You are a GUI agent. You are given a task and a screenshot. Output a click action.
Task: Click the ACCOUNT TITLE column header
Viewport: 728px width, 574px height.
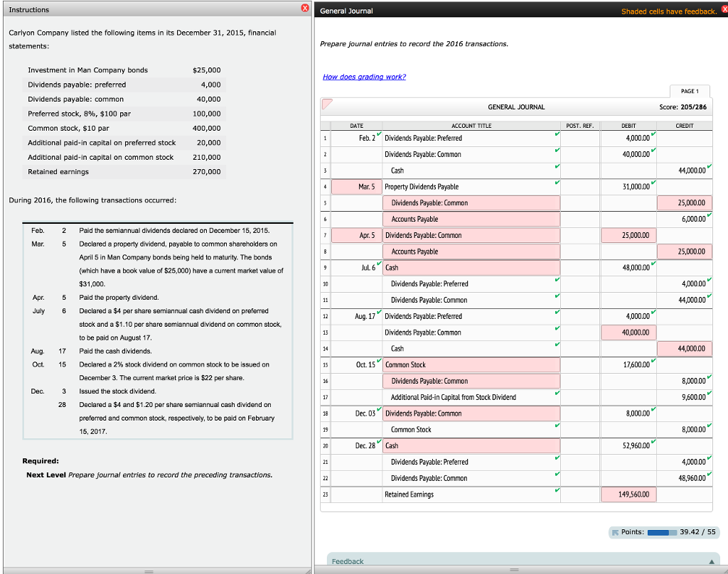[471, 126]
